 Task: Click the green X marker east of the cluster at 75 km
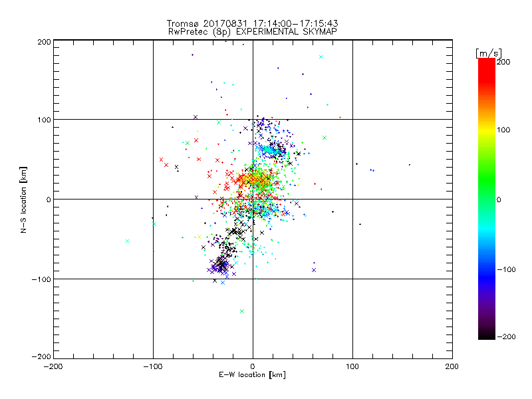click(325, 138)
